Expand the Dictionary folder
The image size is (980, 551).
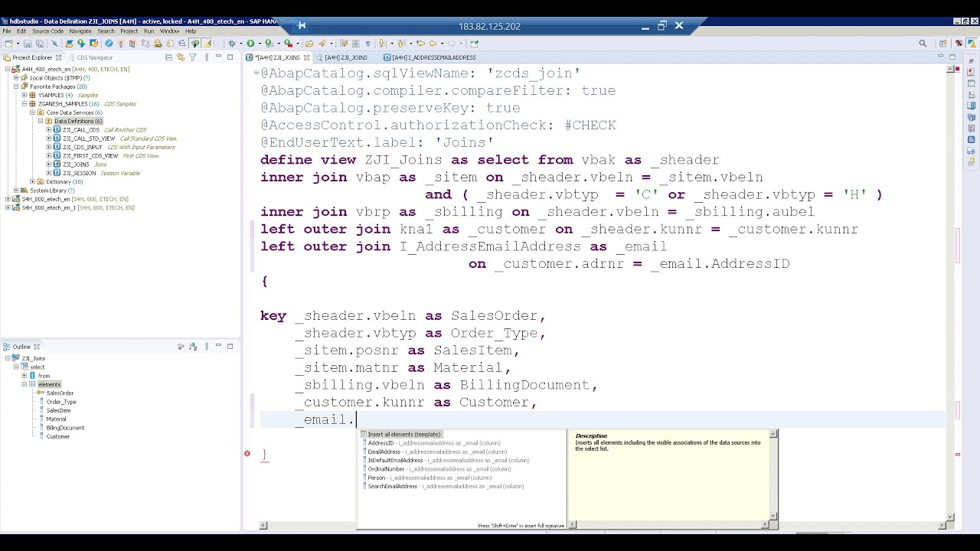pyautogui.click(x=31, y=181)
